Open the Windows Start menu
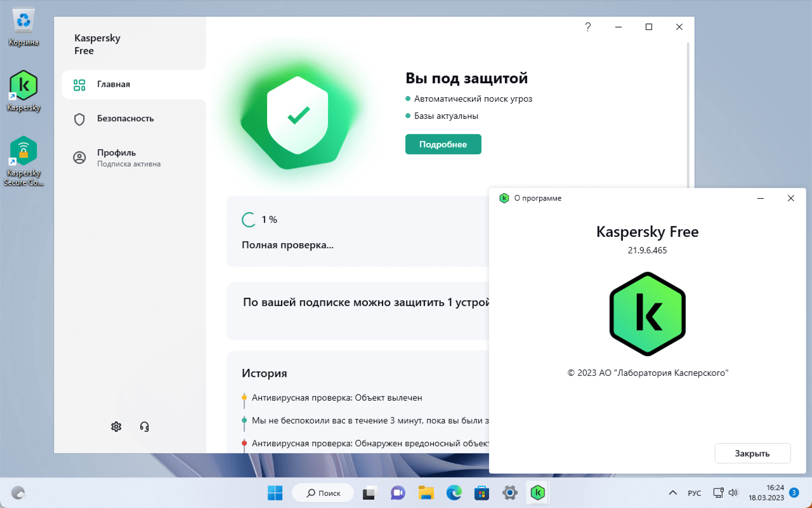812x508 pixels. [275, 492]
